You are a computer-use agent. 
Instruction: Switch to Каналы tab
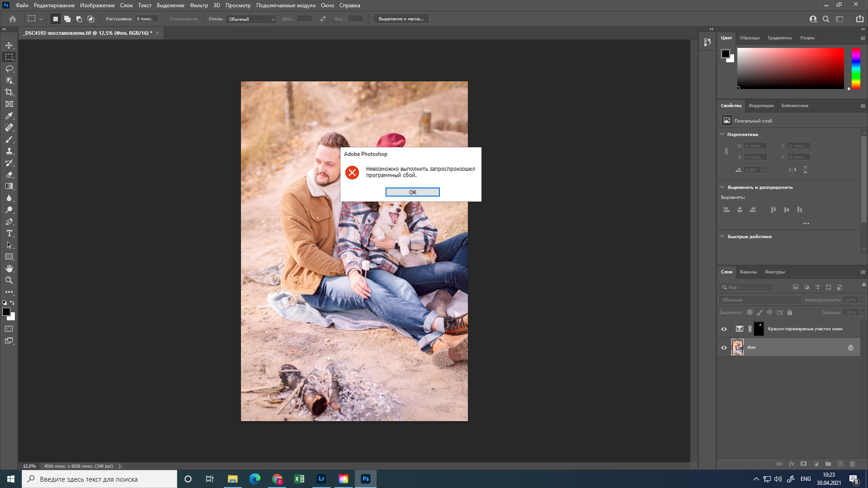pyautogui.click(x=748, y=272)
